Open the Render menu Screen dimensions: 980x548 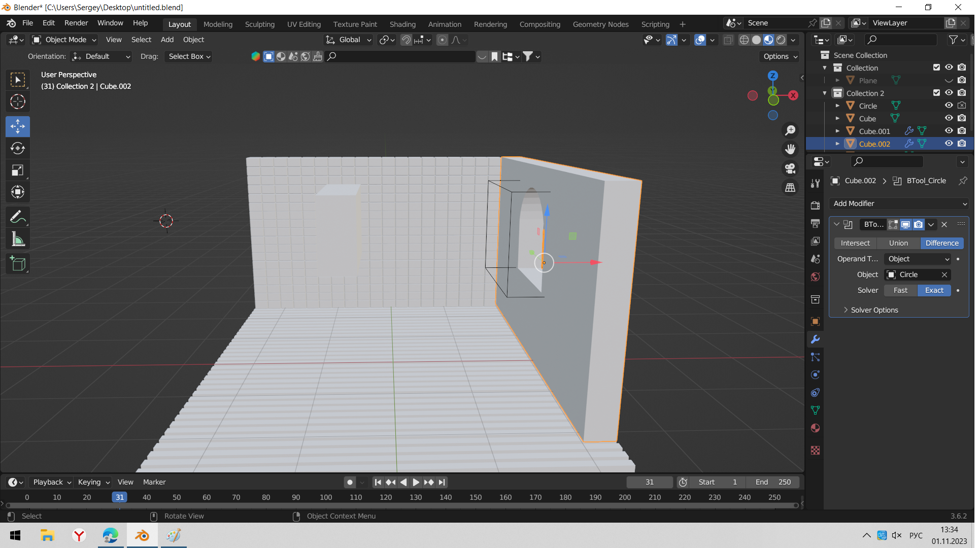76,23
